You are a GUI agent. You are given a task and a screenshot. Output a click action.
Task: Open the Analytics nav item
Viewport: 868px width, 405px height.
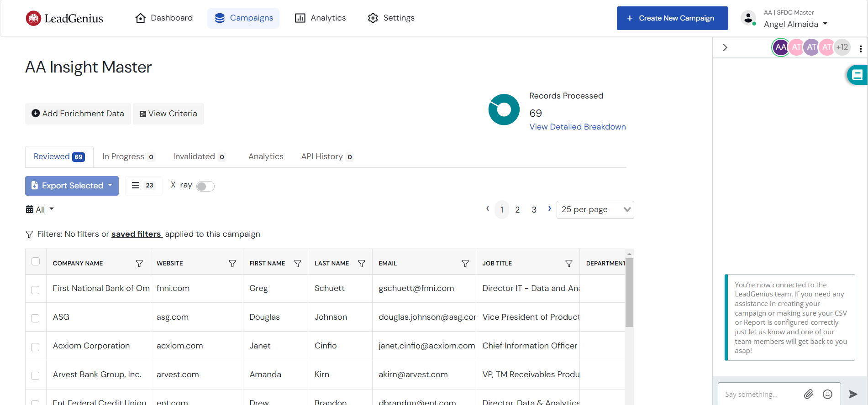coord(321,18)
